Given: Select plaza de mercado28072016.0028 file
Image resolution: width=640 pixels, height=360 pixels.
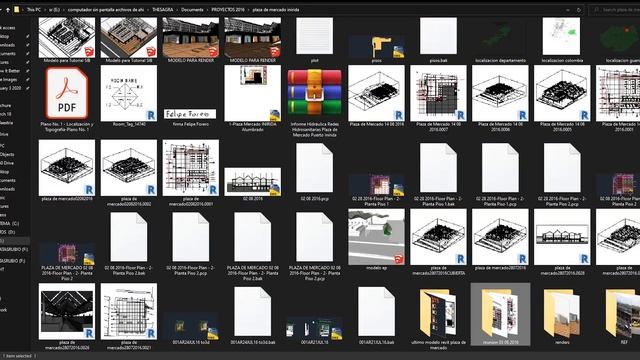Looking at the screenshot, I should pos(562,237).
